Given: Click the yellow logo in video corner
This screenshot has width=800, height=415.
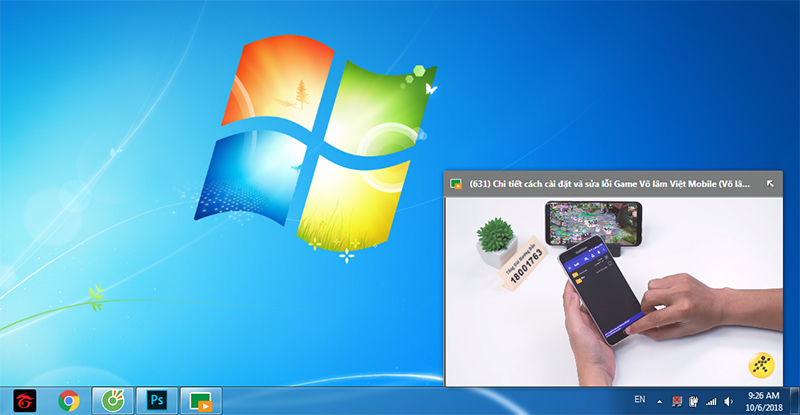Looking at the screenshot, I should tap(761, 365).
